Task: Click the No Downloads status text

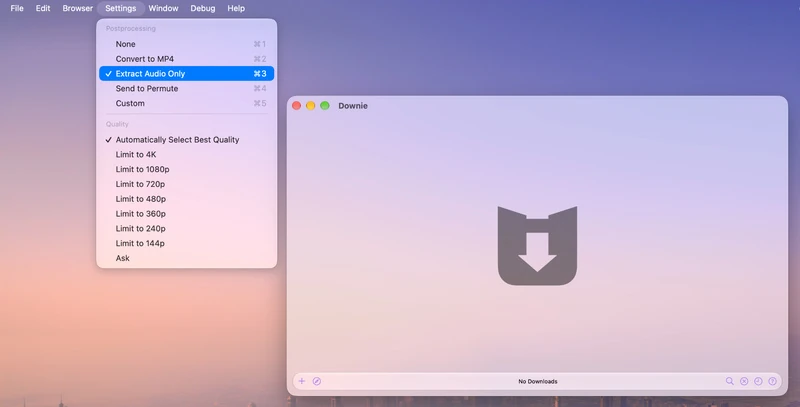Action: [538, 381]
